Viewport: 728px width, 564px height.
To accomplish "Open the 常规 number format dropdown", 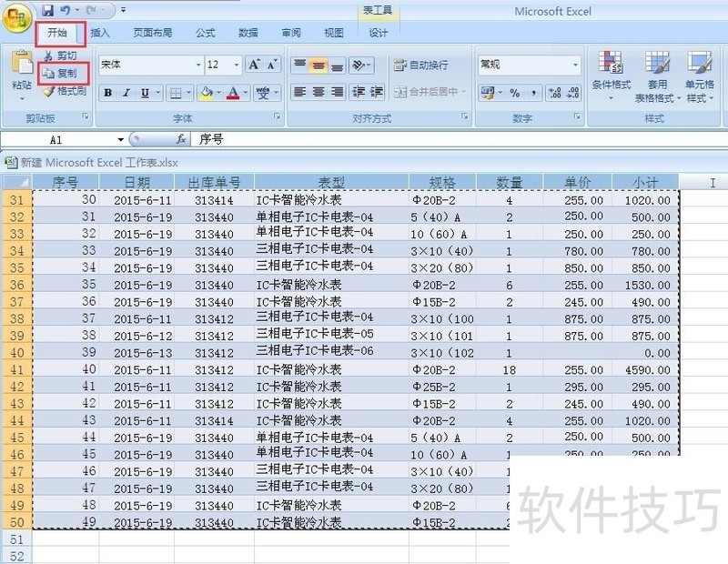I will point(575,65).
